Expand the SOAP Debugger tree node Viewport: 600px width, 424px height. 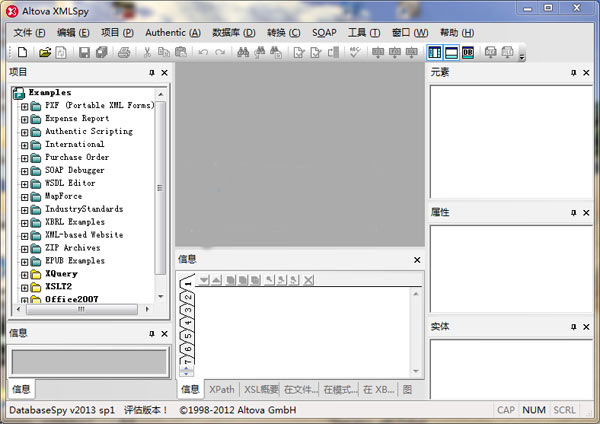click(24, 171)
